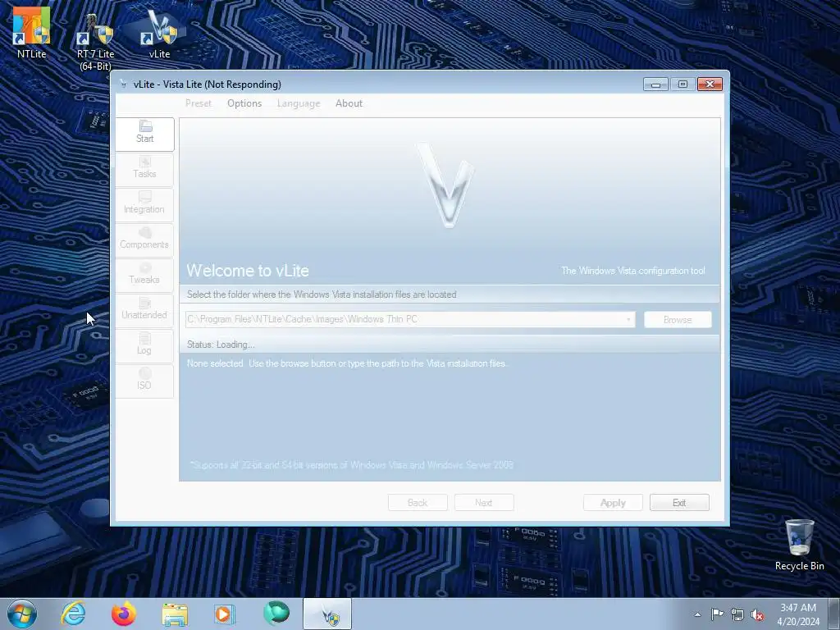Open the Preset menu

click(x=199, y=103)
